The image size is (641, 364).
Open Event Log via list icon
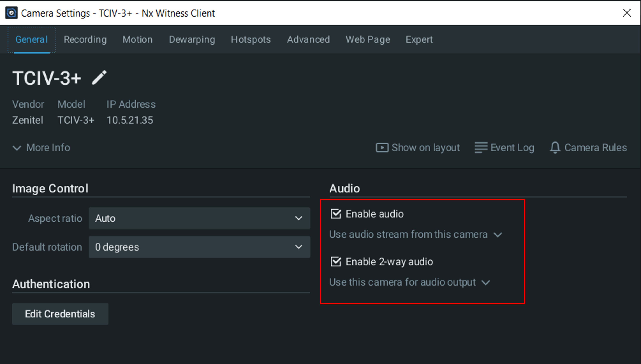coord(481,147)
